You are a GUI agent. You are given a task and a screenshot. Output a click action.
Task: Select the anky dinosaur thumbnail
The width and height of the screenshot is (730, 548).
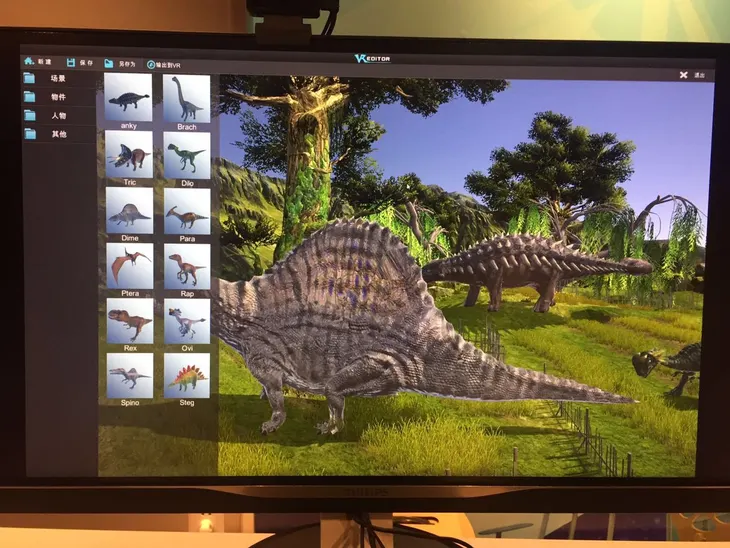click(129, 98)
